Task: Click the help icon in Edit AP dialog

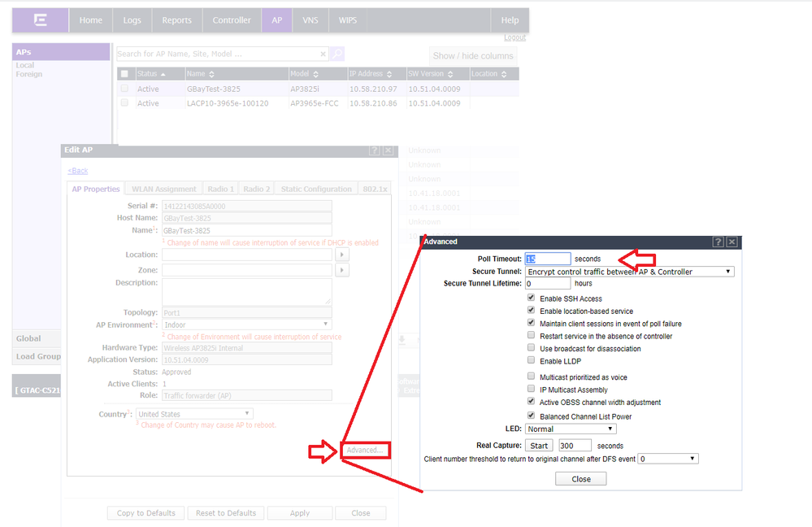Action: click(374, 151)
